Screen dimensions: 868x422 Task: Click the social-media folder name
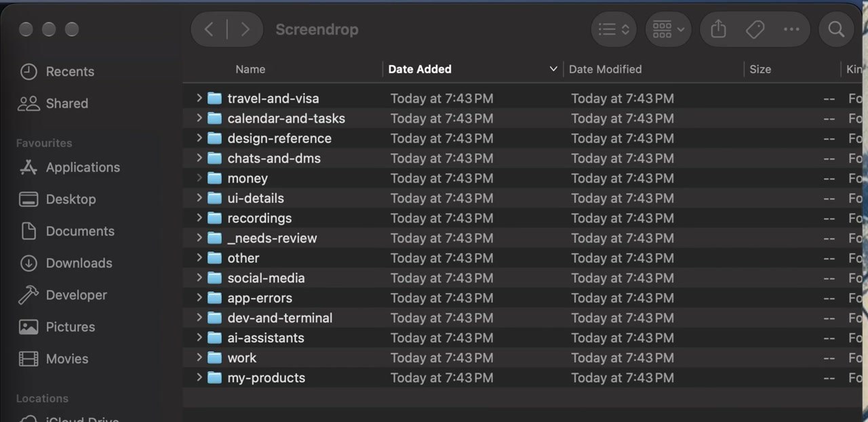click(266, 278)
